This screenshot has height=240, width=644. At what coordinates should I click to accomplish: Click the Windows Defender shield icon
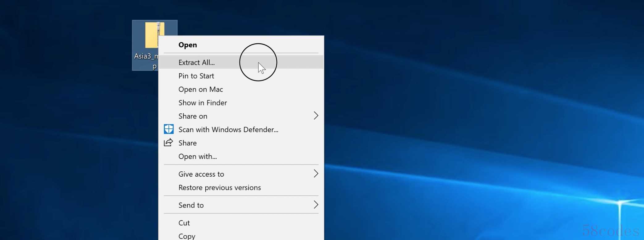(169, 129)
